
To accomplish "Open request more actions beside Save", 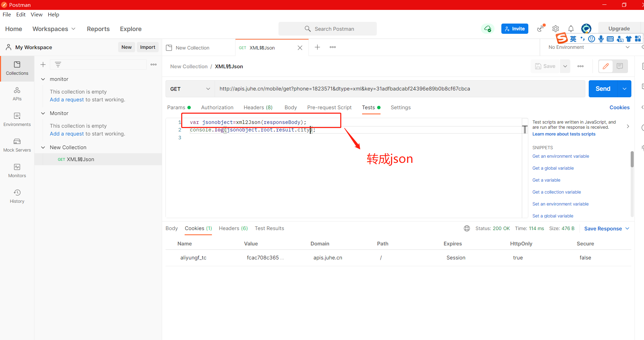I will point(581,66).
